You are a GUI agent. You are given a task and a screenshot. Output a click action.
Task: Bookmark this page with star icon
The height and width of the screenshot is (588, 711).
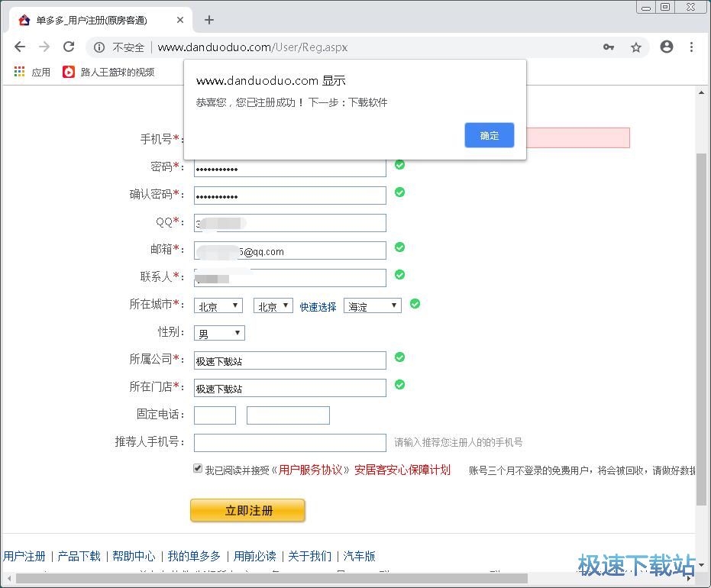point(636,47)
